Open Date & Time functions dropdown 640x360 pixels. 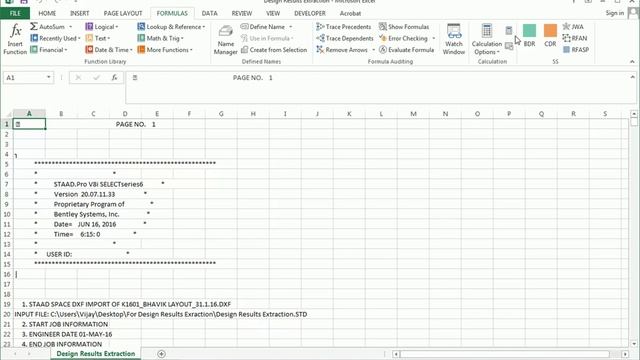109,50
